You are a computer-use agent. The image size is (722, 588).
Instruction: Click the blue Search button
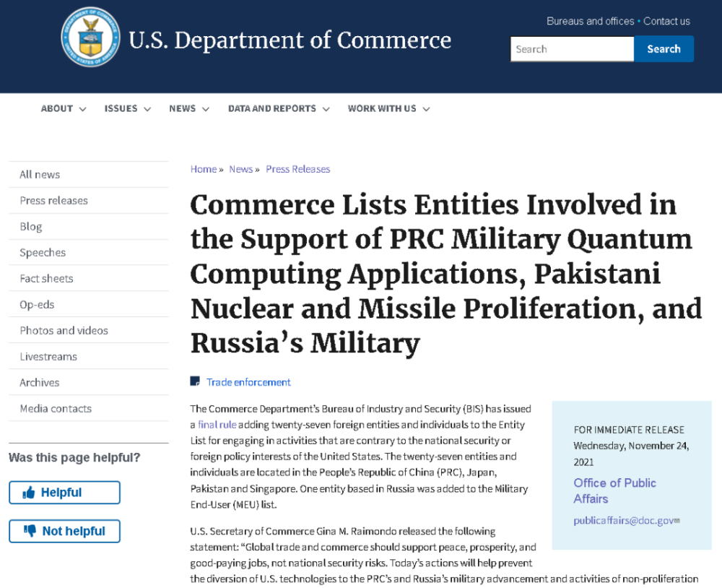[664, 49]
